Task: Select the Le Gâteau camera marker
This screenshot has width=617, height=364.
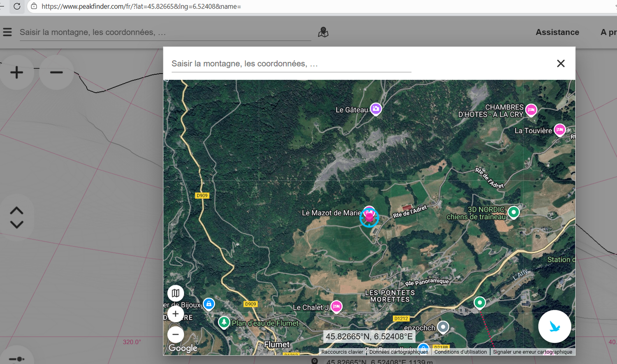Action: (x=376, y=109)
